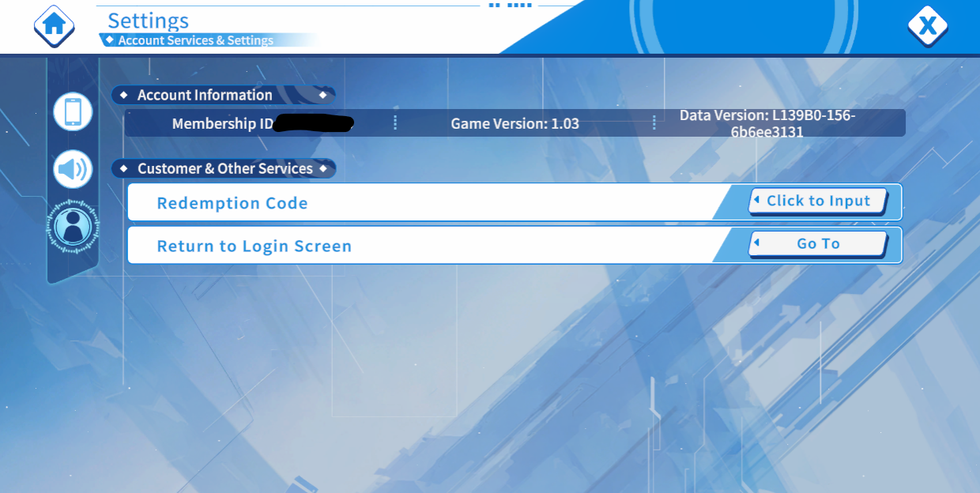Click diamond icon left of Account Information
Image resolution: width=980 pixels, height=493 pixels.
point(124,96)
